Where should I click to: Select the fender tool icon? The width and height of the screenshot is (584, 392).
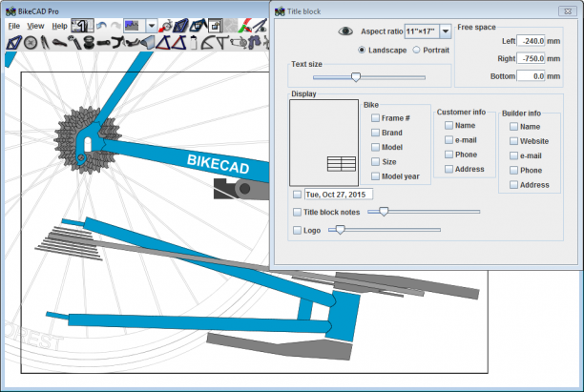click(x=147, y=42)
